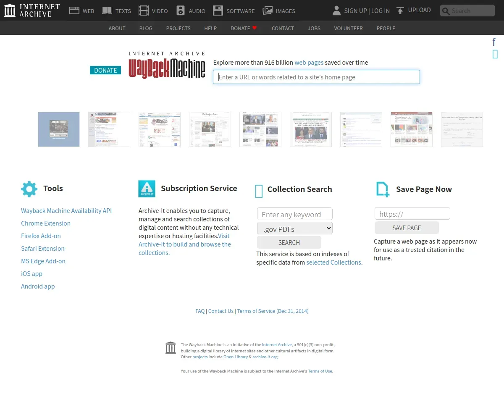Open the Video film icon
Screen dimensions: 504x420
click(x=144, y=10)
